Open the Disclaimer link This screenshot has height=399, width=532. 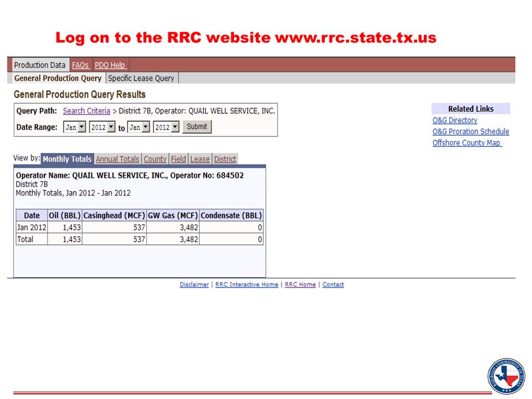coord(194,284)
